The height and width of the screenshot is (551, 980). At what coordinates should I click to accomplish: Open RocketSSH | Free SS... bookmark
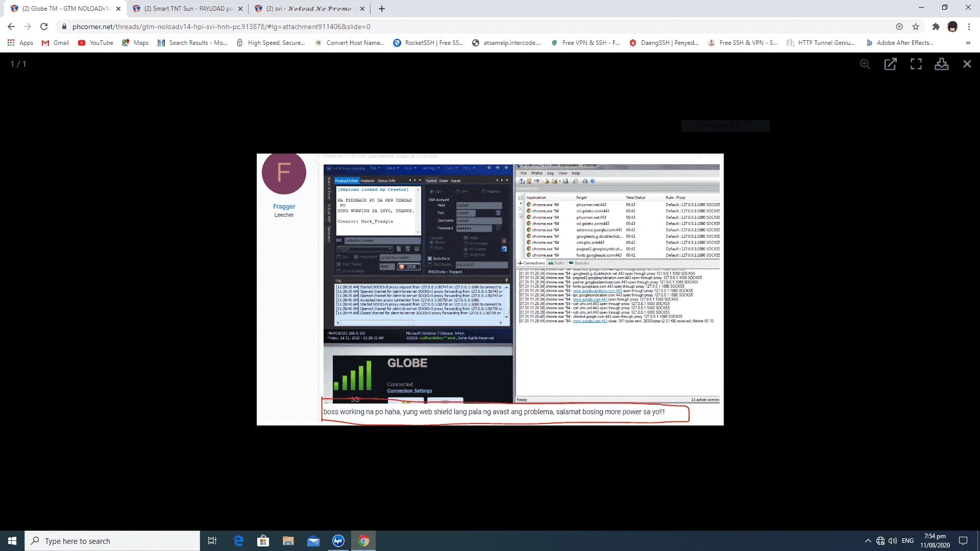coord(428,43)
